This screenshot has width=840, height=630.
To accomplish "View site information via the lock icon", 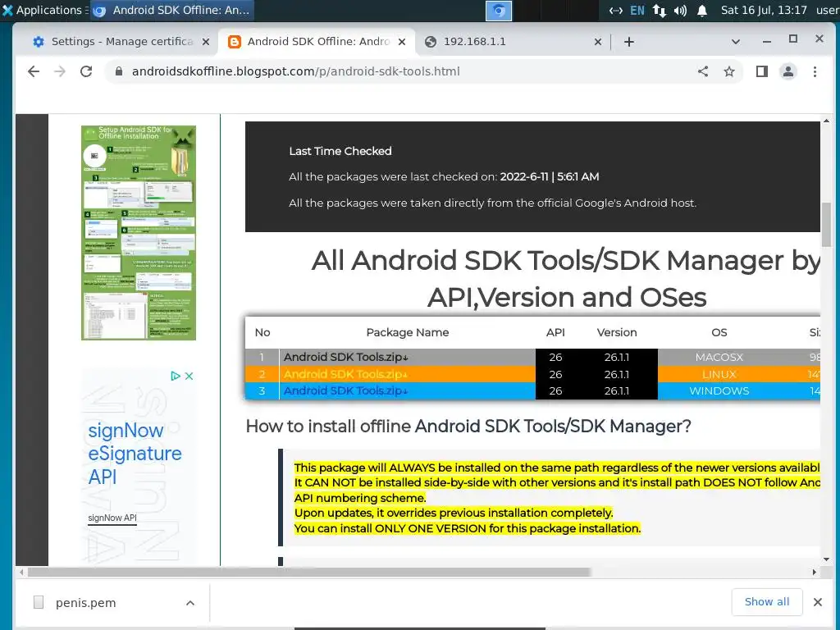I will [119, 71].
